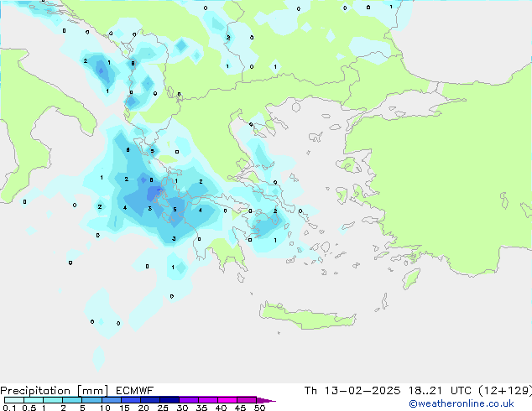The height and width of the screenshot is (411, 532).
Task: Click the 35–40 mm legend swatch
Action: pos(207,400)
